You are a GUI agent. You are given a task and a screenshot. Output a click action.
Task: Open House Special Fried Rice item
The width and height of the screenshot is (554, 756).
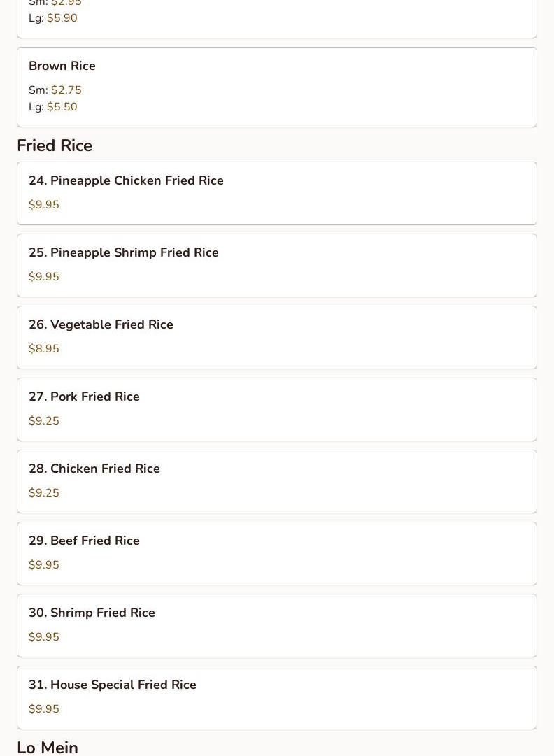pyautogui.click(x=112, y=685)
